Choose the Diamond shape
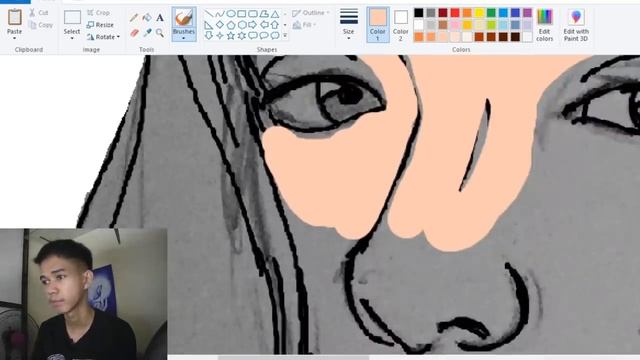This screenshot has height=360, width=640. click(x=220, y=25)
